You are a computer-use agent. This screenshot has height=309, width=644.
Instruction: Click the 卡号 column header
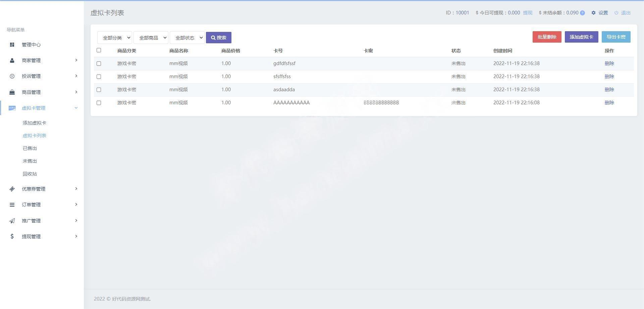278,51
